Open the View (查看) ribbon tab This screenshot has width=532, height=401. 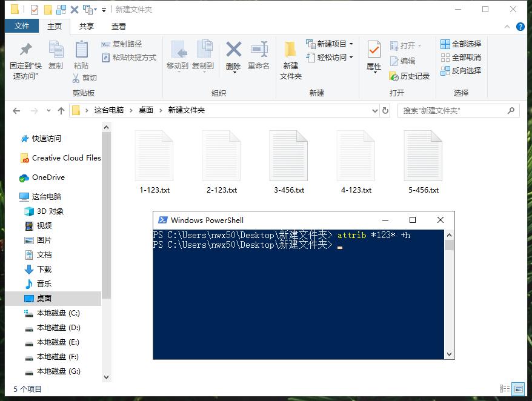119,26
